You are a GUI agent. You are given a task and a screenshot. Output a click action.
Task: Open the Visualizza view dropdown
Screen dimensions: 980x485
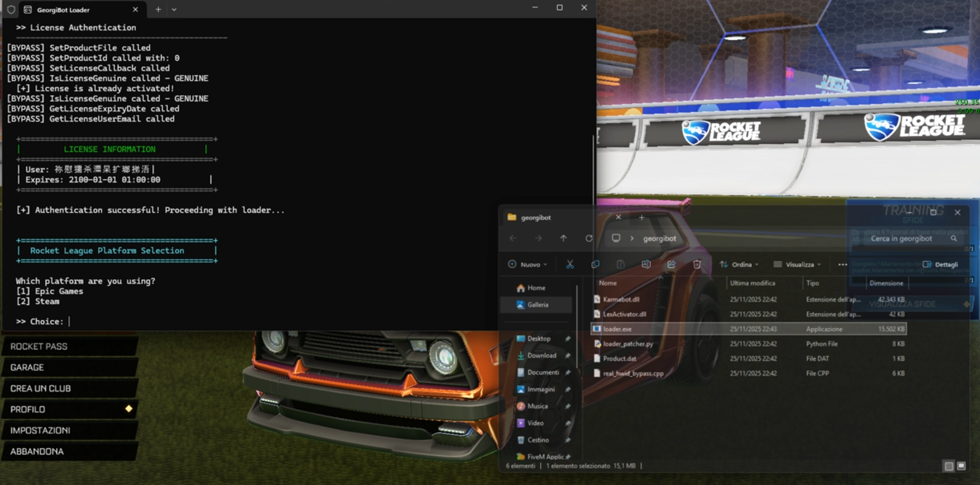797,265
